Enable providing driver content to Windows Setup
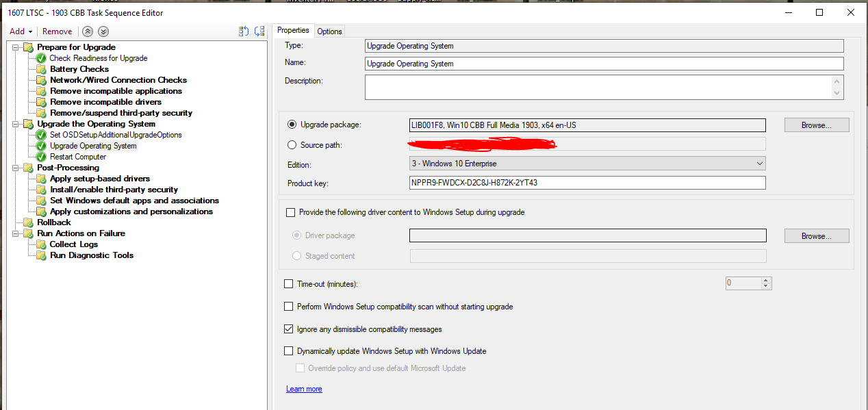This screenshot has height=410, width=868. tap(290, 213)
